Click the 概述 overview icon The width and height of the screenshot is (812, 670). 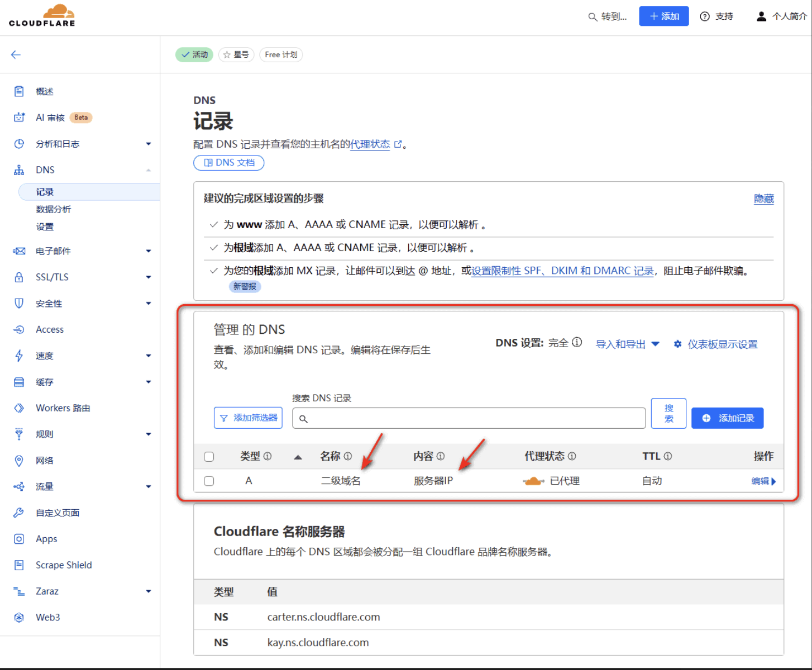click(x=19, y=91)
